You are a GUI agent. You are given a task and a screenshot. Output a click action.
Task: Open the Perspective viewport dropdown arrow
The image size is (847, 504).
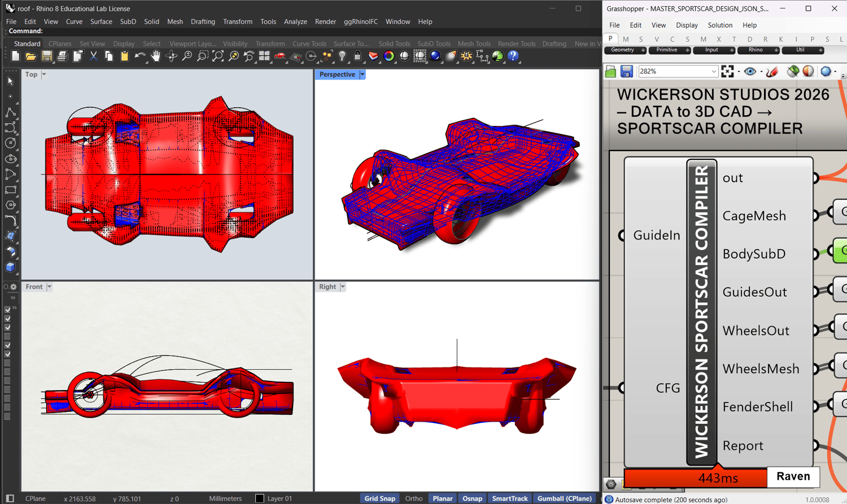(363, 74)
